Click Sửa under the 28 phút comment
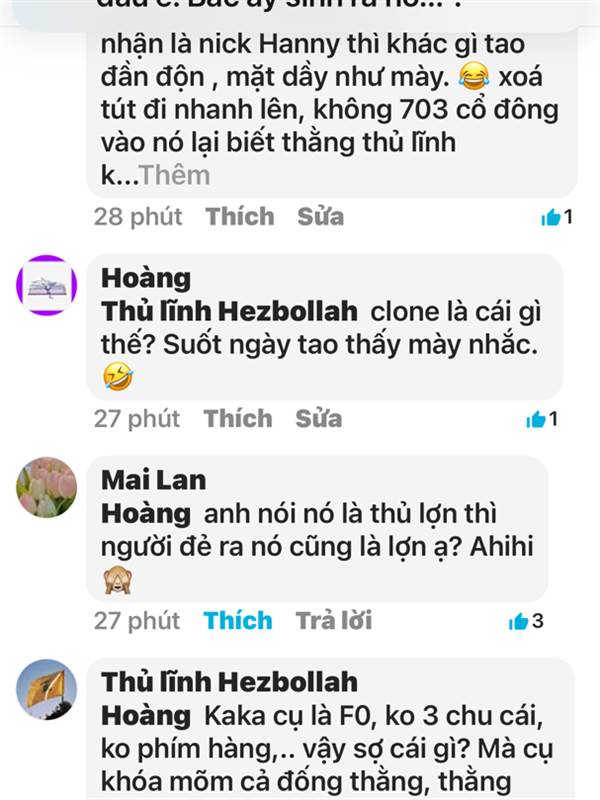Screen dimensions: 600x800 click(320, 216)
